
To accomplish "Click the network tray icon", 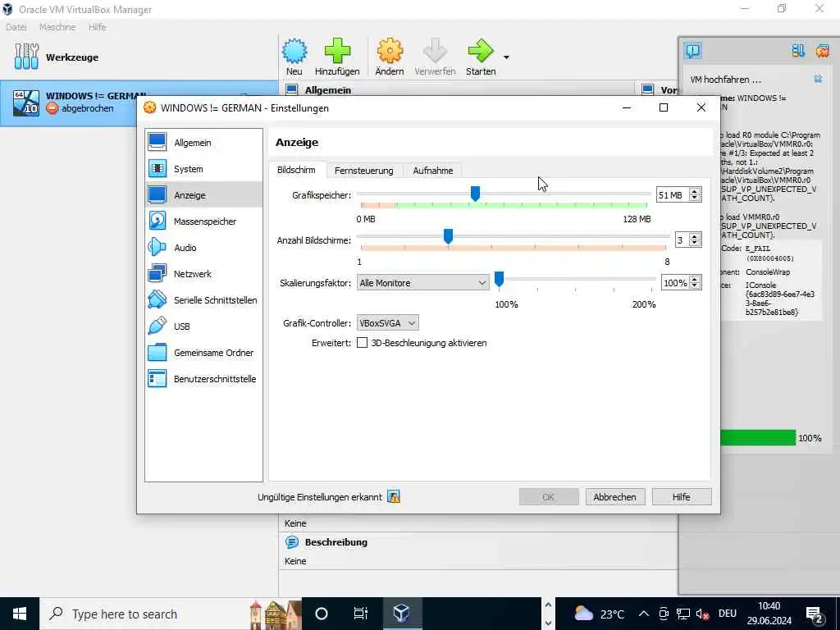I will [x=683, y=614].
